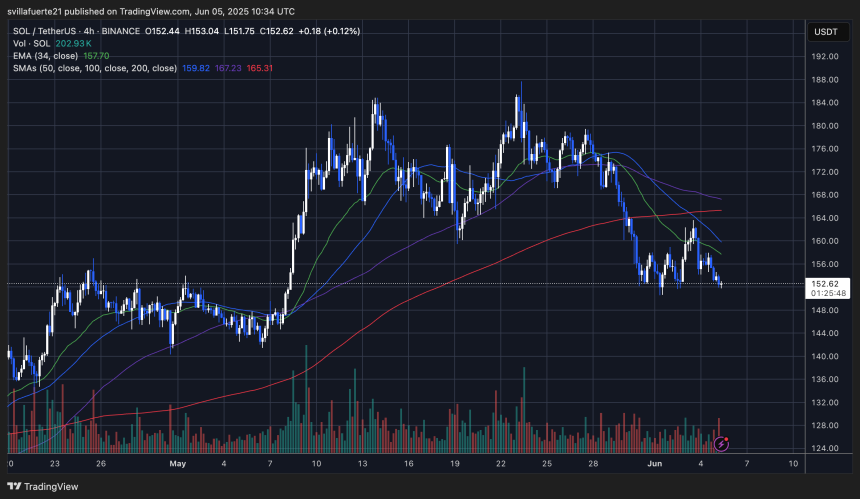Image resolution: width=860 pixels, height=499 pixels.
Task: Click the 168.00 price axis label
Action: click(825, 194)
